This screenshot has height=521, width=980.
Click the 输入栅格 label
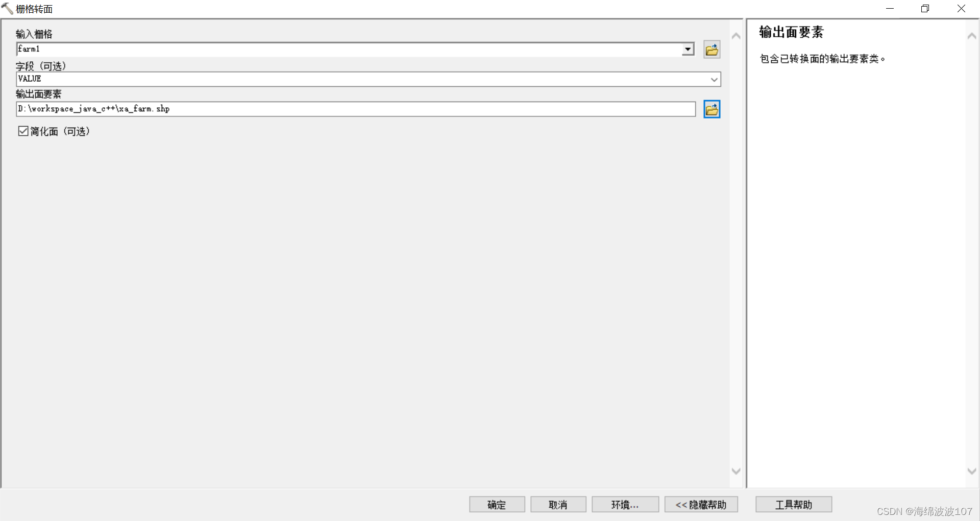34,34
